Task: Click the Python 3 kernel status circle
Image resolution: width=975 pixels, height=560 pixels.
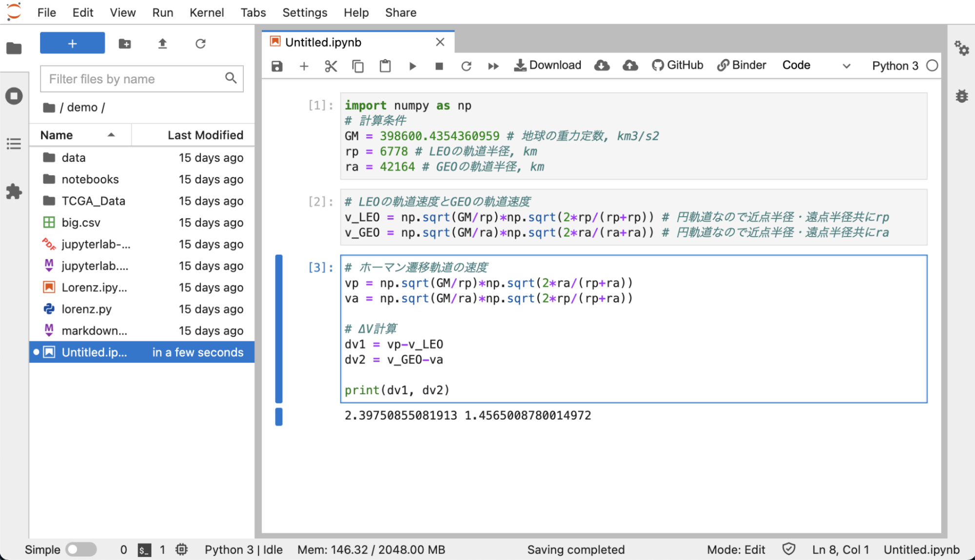Action: [932, 65]
